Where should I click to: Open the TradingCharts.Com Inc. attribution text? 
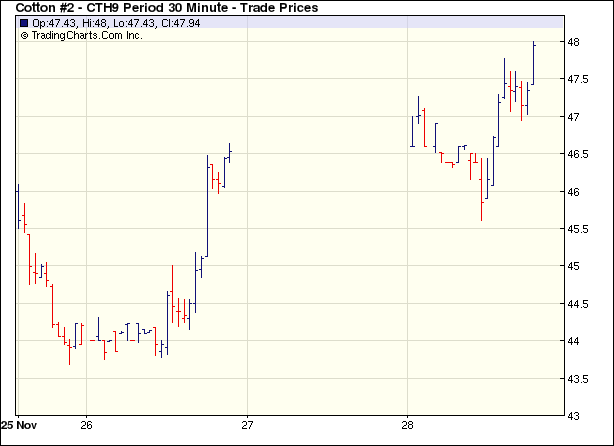pyautogui.click(x=87, y=35)
